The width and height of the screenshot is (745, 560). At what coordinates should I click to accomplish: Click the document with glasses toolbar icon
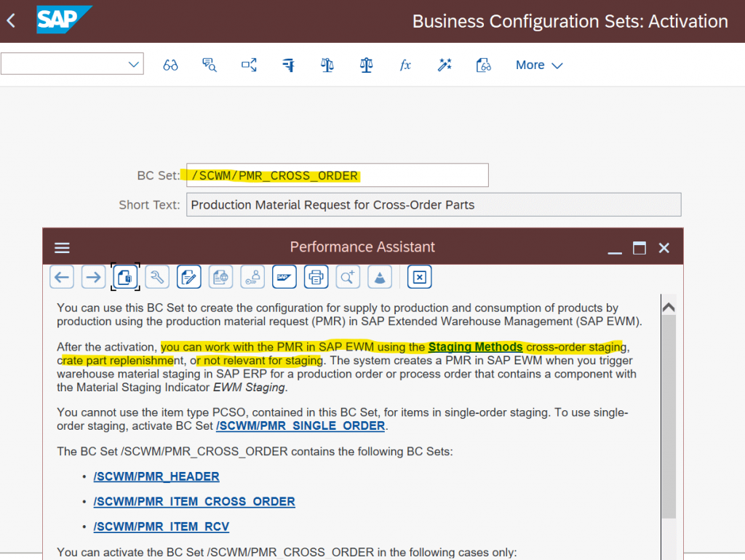483,65
